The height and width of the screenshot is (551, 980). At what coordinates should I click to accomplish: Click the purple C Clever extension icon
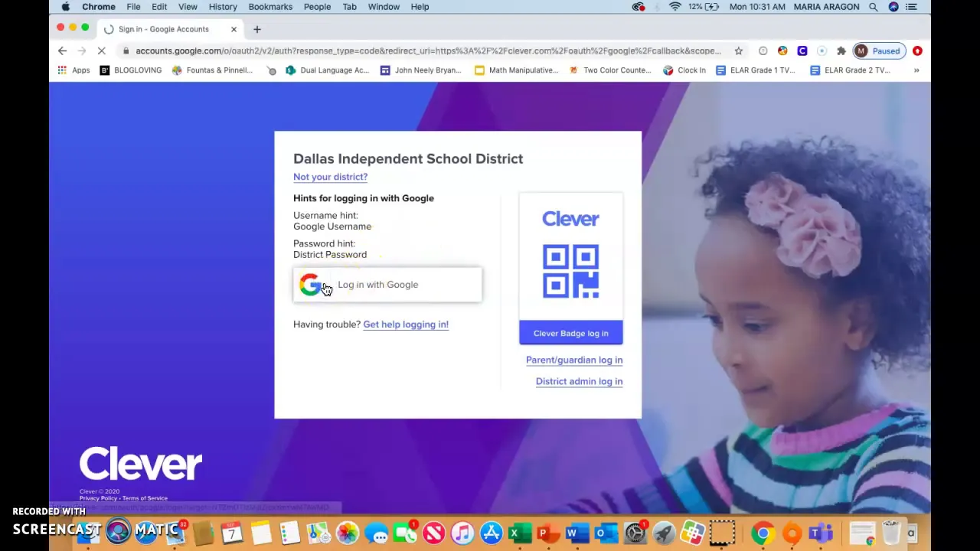[x=802, y=51]
